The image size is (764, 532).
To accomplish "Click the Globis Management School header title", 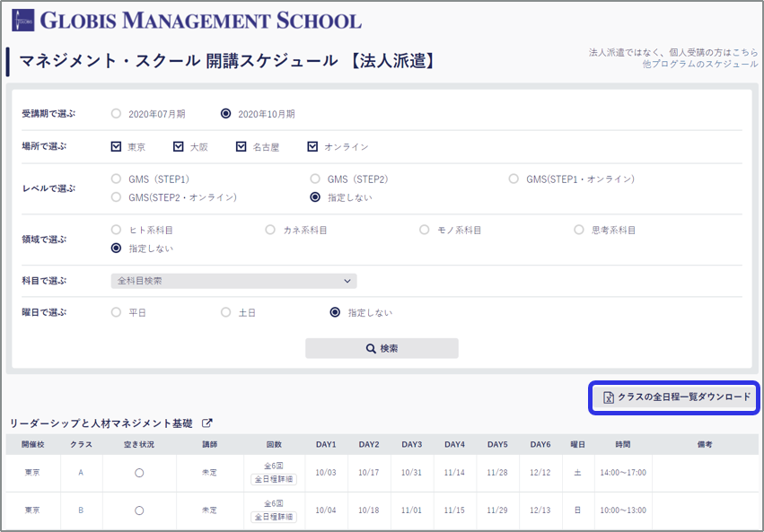I will pos(201,21).
